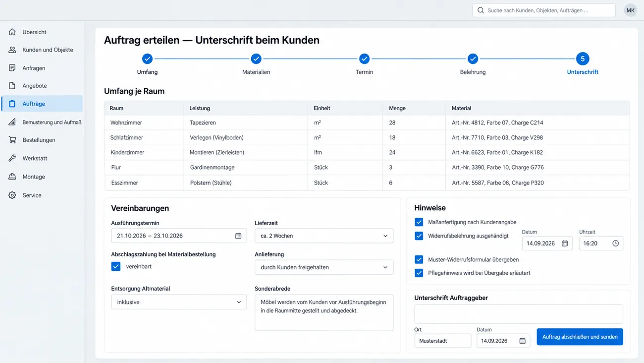
Task: Open the Anlieferung dropdown
Action: (324, 267)
